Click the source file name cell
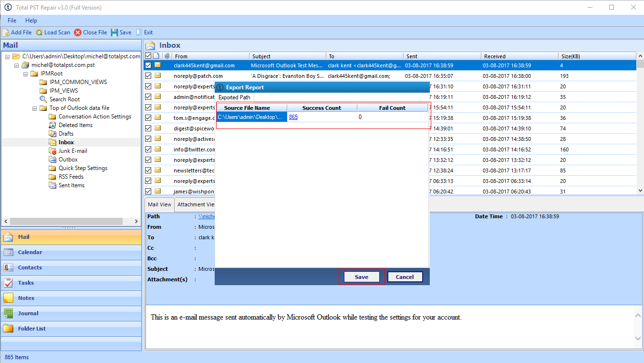Image resolution: width=644 pixels, height=363 pixels. pyautogui.click(x=252, y=117)
